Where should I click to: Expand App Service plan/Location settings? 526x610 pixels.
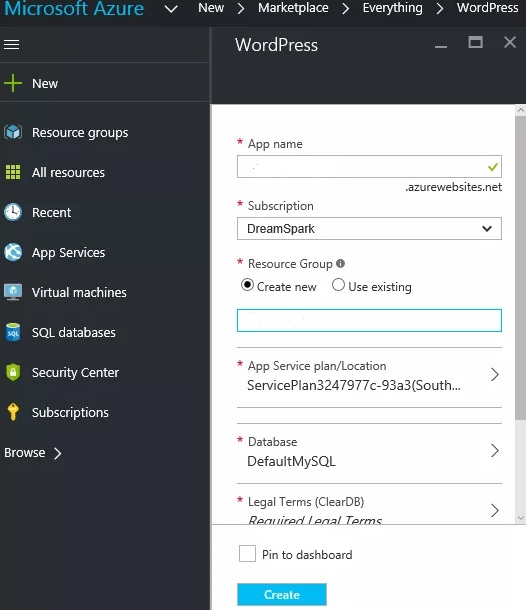coord(369,376)
